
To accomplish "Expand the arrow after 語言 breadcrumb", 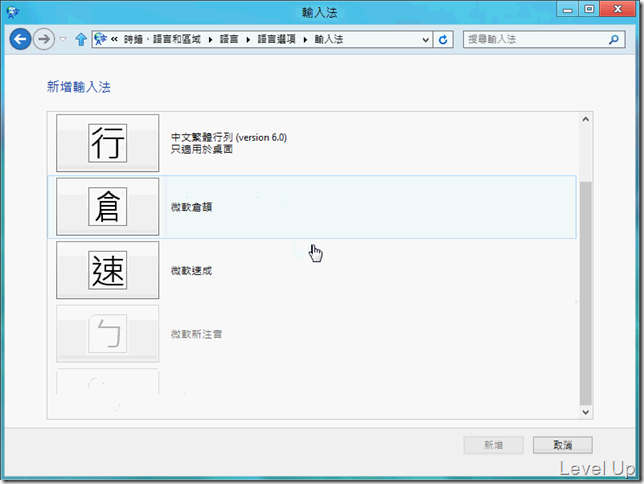I will click(248, 39).
